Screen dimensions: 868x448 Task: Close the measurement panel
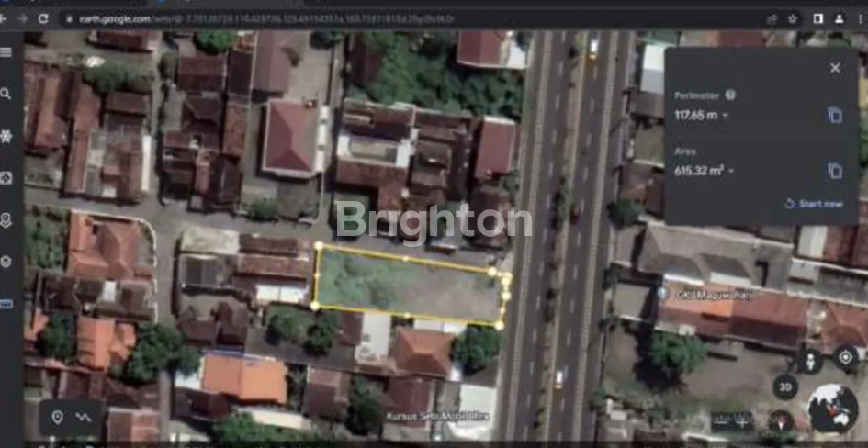pyautogui.click(x=834, y=68)
